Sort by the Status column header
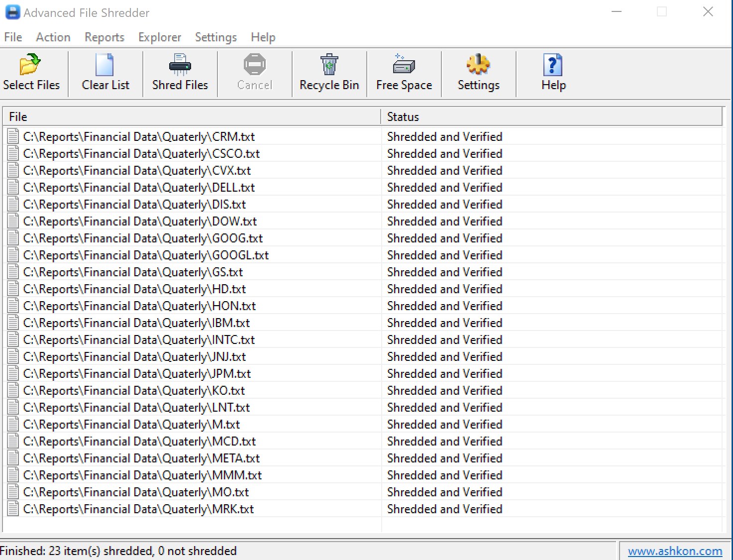This screenshot has width=733, height=560. (x=551, y=116)
